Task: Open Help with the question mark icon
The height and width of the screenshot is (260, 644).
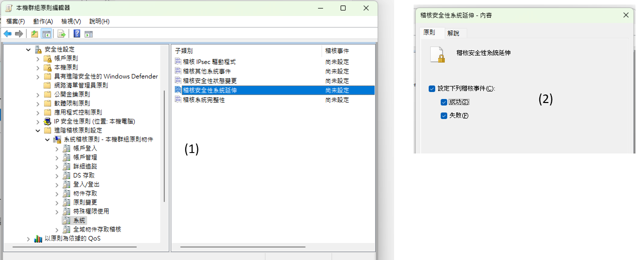Action: point(77,33)
